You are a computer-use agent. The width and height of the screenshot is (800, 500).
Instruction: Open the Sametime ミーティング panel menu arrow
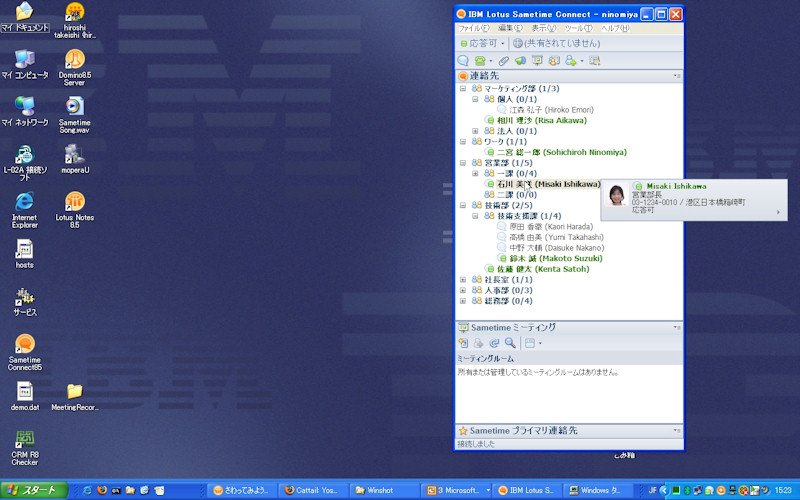pos(677,328)
